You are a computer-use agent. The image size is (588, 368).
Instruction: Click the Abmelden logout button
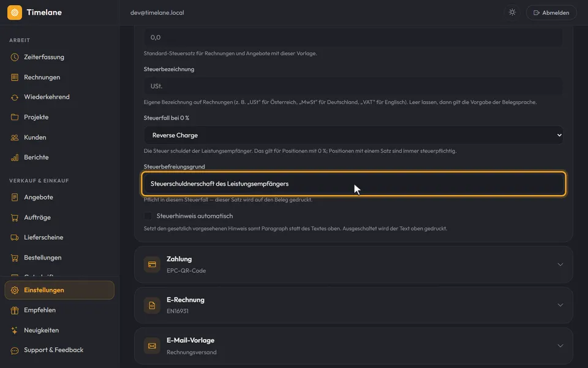[x=551, y=12]
